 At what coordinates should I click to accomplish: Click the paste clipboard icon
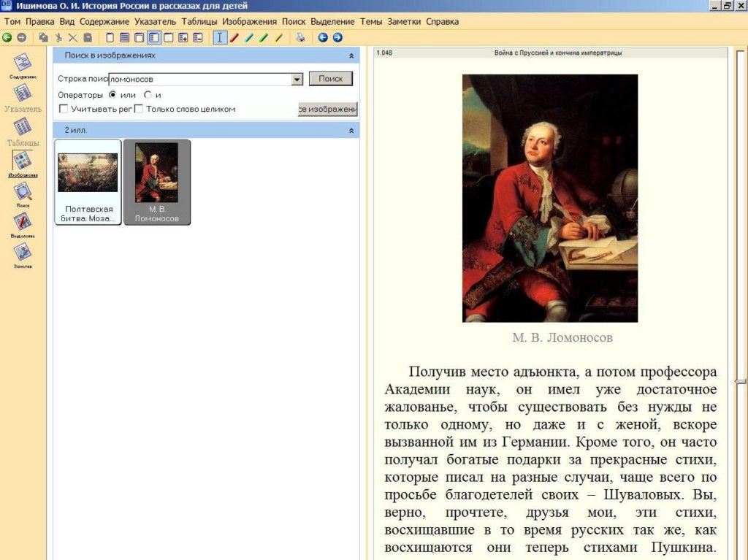pos(88,38)
